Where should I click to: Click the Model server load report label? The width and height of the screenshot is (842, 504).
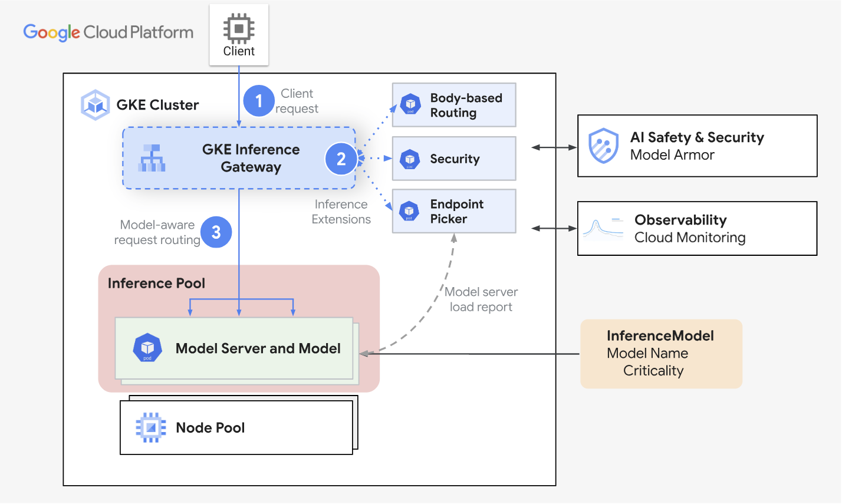tap(481, 299)
